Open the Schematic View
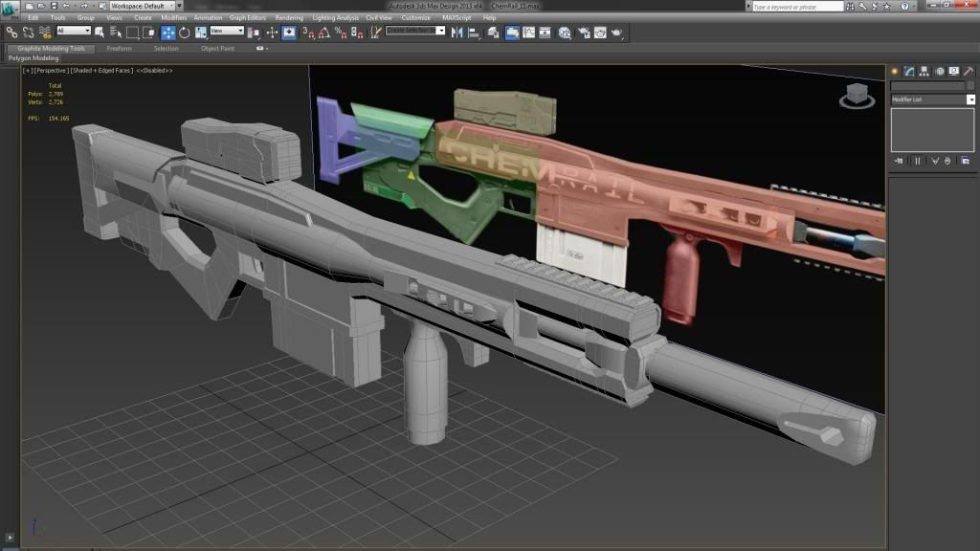This screenshot has height=551, width=980. coord(545,33)
